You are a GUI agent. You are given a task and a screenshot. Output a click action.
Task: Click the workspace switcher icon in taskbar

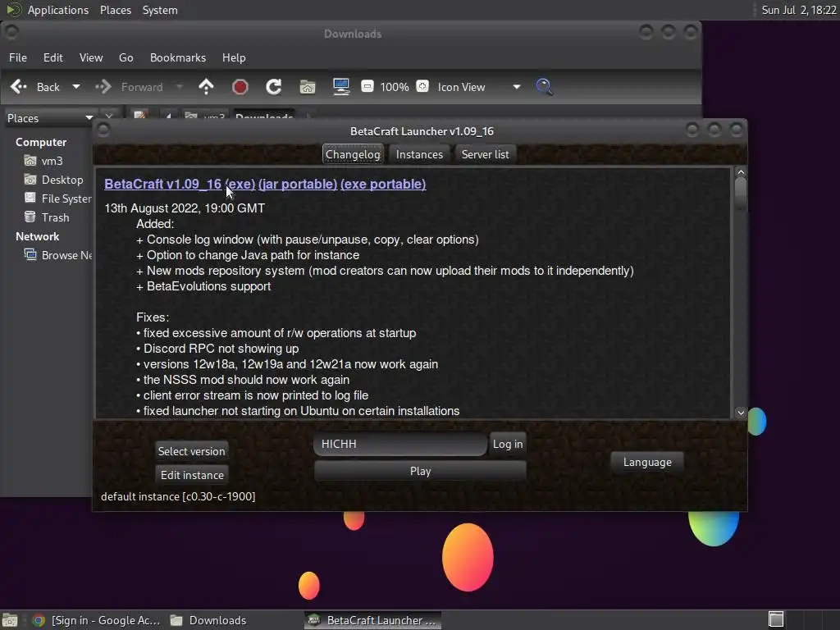pos(776,620)
